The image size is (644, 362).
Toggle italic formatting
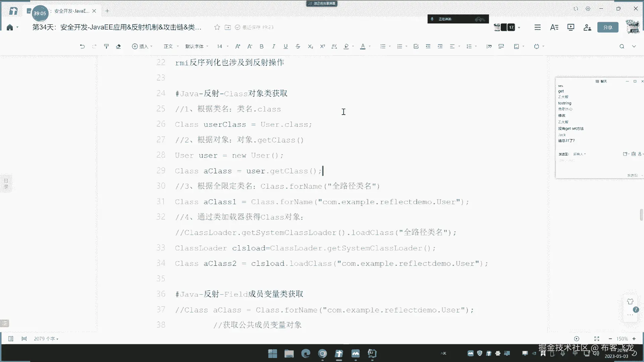(274, 46)
